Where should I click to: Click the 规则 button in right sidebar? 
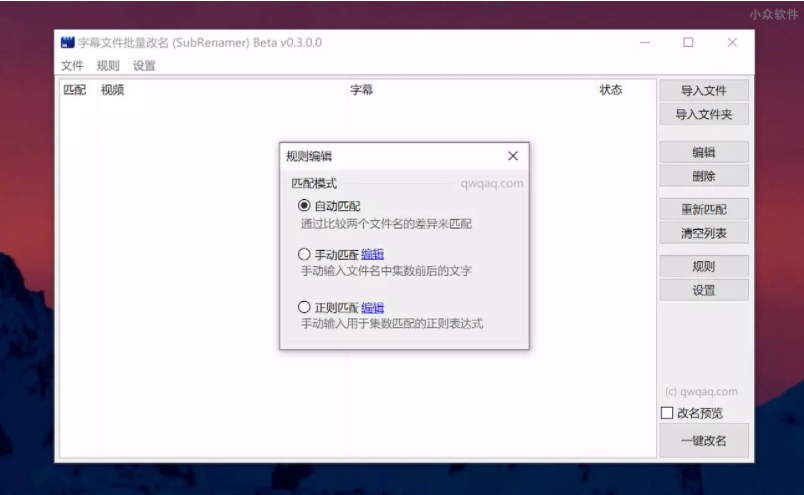[704, 266]
